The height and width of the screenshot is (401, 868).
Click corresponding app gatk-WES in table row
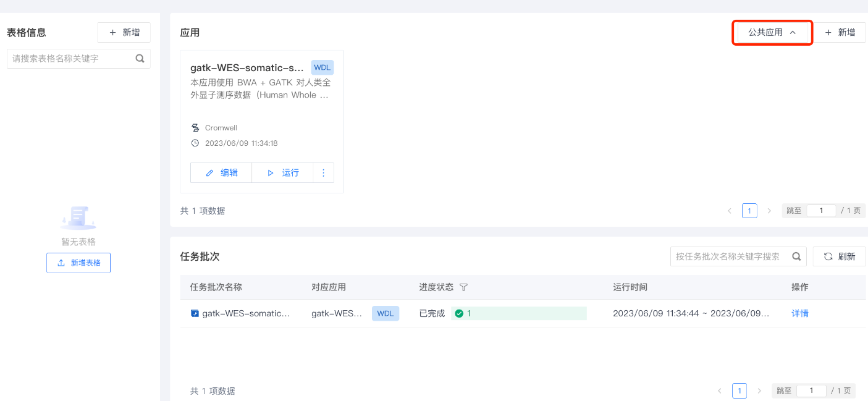pyautogui.click(x=337, y=313)
